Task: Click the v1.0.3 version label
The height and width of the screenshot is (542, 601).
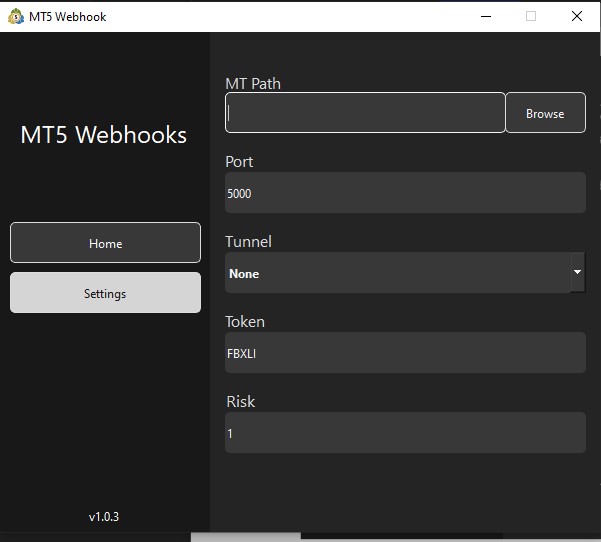Action: (x=104, y=517)
